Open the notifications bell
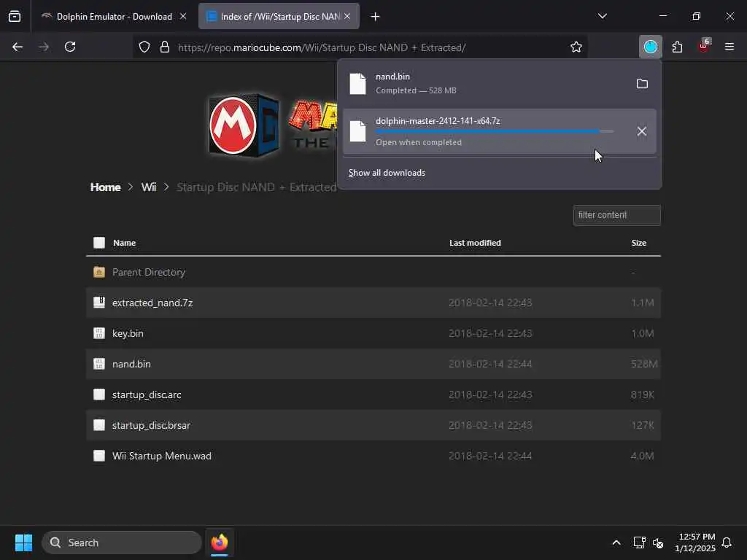The height and width of the screenshot is (560, 747). click(x=727, y=542)
